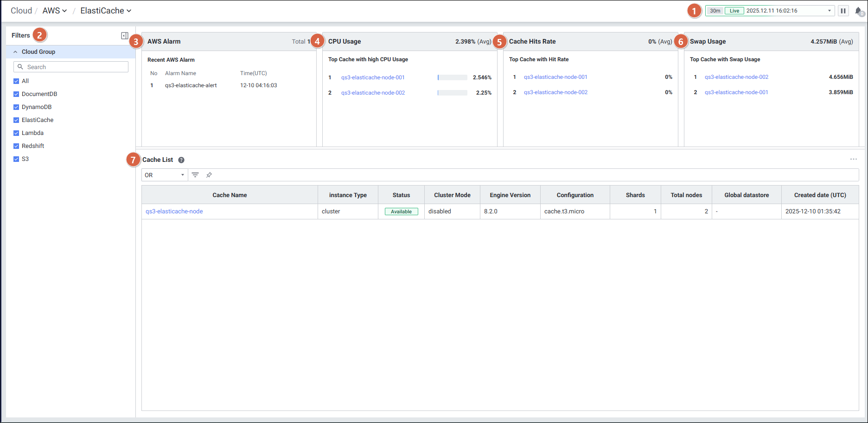Click the Cloud Group search field
This screenshot has width=868, height=423.
point(74,67)
